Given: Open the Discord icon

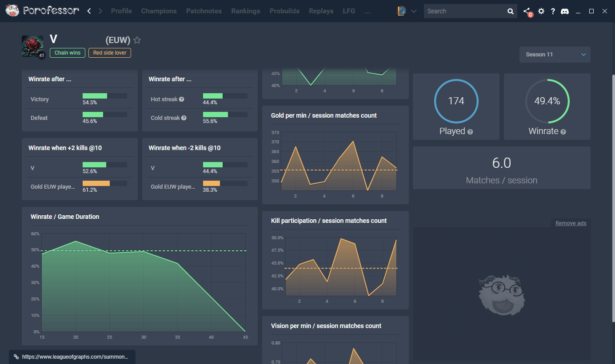Looking at the screenshot, I should (565, 12).
